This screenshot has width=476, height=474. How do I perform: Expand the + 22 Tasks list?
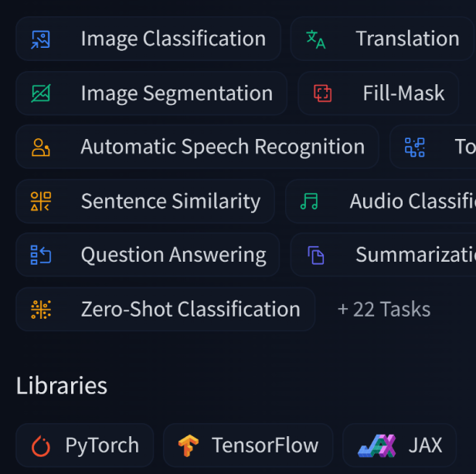pos(383,310)
